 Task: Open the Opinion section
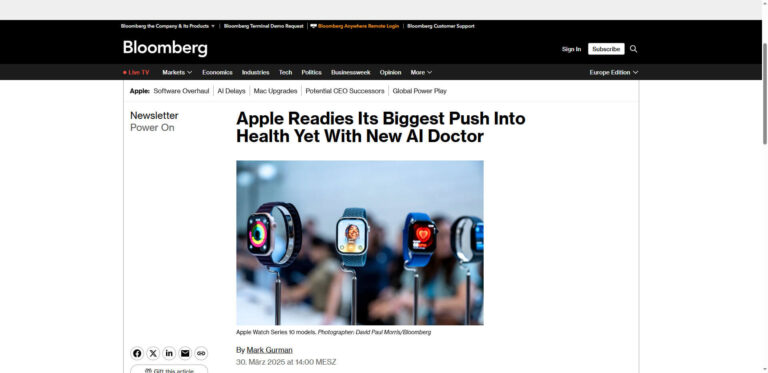[390, 72]
